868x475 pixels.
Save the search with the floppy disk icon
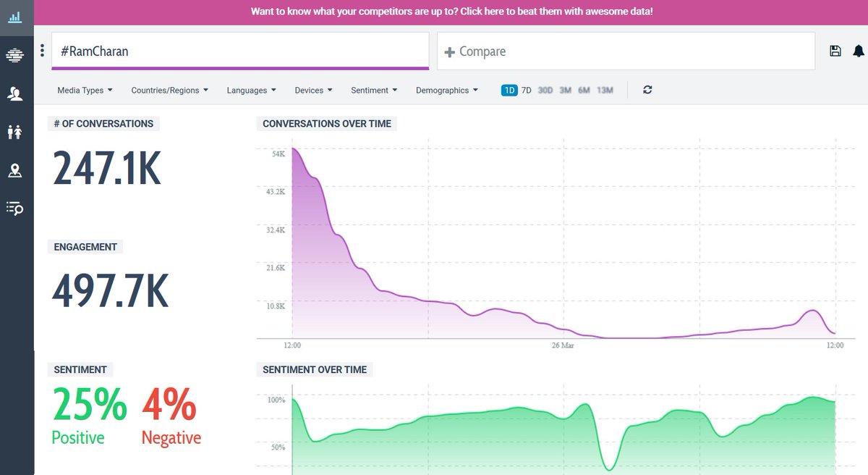tap(835, 51)
